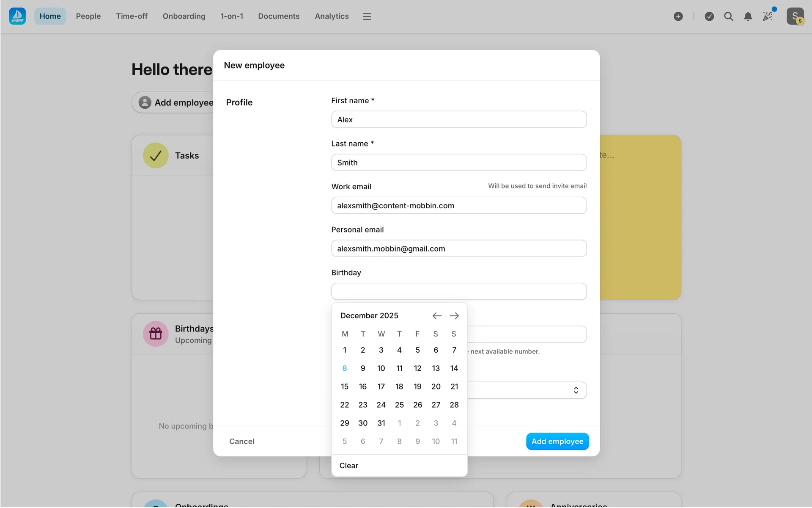Open the checkmark tasks icon in header
Screen dimensions: 812x508
[709, 17]
